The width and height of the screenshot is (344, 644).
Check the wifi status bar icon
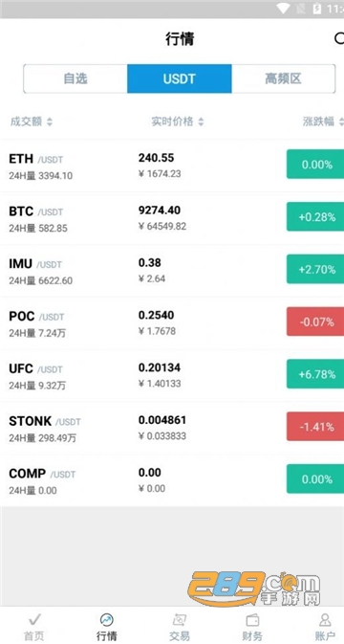point(283,9)
